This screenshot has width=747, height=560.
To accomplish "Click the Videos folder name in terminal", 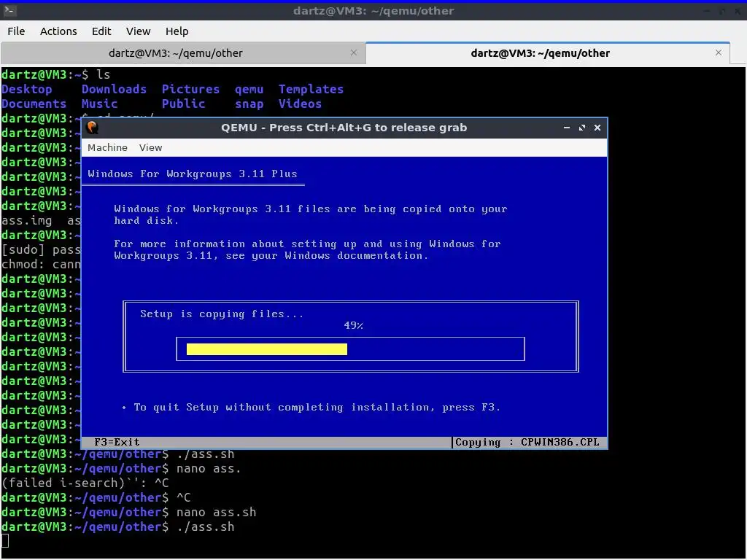I will [300, 104].
